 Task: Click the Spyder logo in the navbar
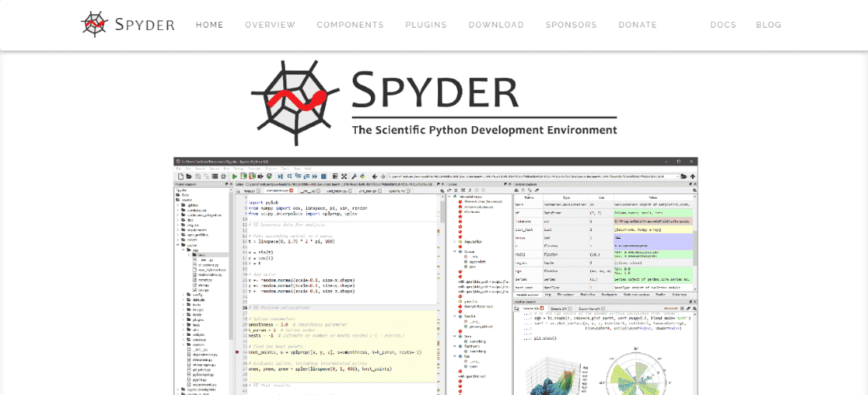point(127,24)
